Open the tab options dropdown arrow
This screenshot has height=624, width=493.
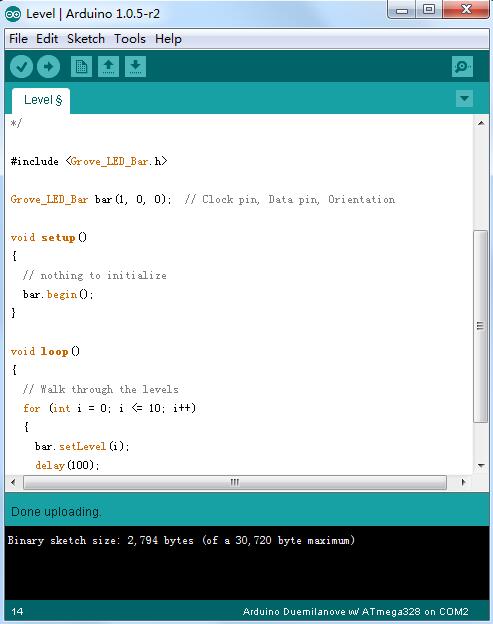[x=464, y=98]
